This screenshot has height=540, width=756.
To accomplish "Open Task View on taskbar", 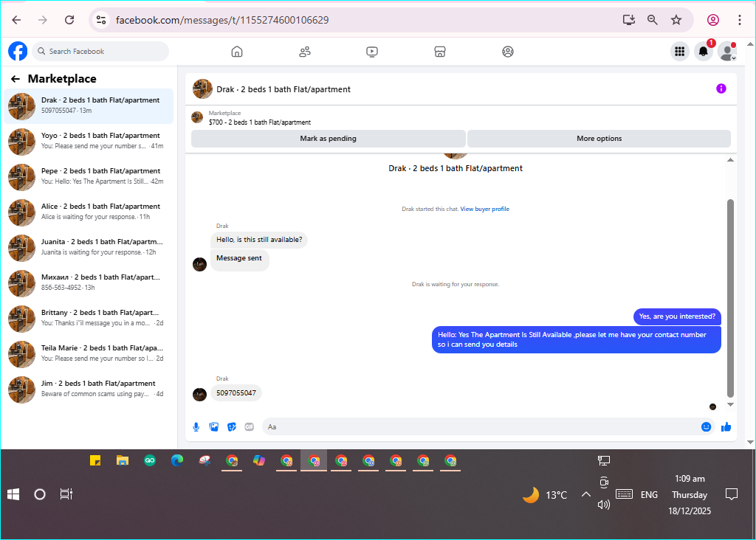I will tap(66, 494).
